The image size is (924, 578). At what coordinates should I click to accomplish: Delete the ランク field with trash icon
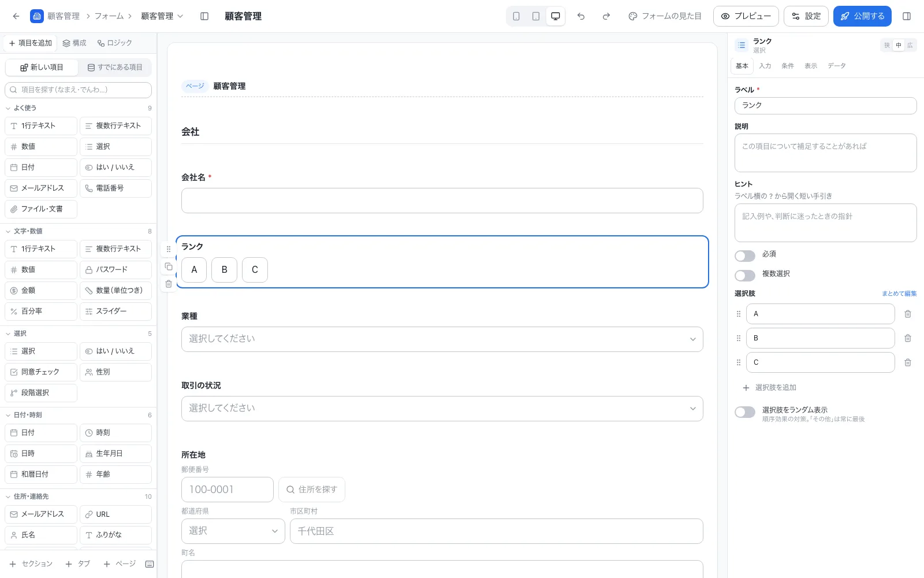pyautogui.click(x=169, y=284)
